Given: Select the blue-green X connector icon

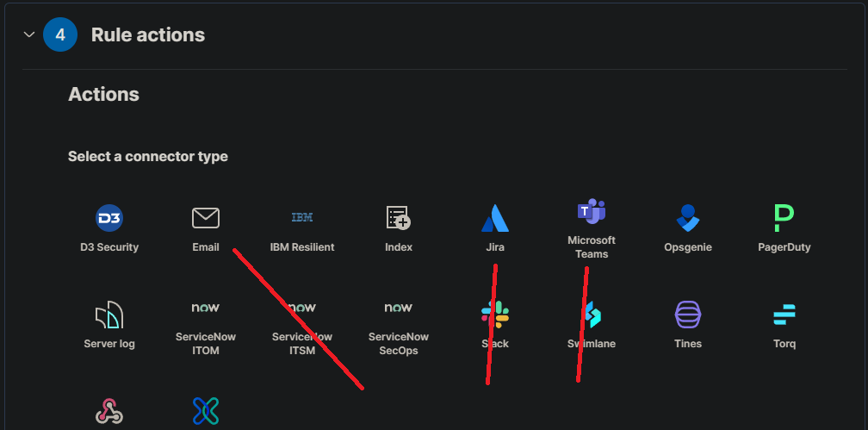Looking at the screenshot, I should coord(206,411).
